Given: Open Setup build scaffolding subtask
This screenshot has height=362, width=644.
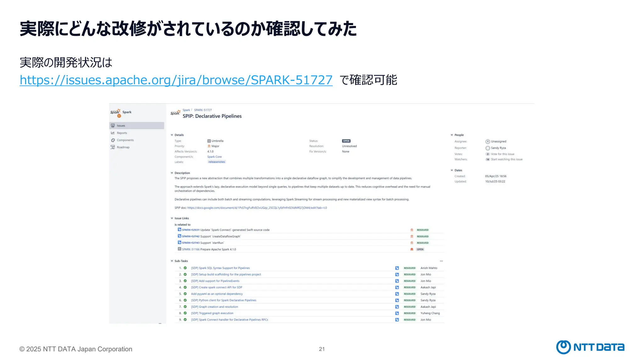Looking at the screenshot, I should (226, 274).
